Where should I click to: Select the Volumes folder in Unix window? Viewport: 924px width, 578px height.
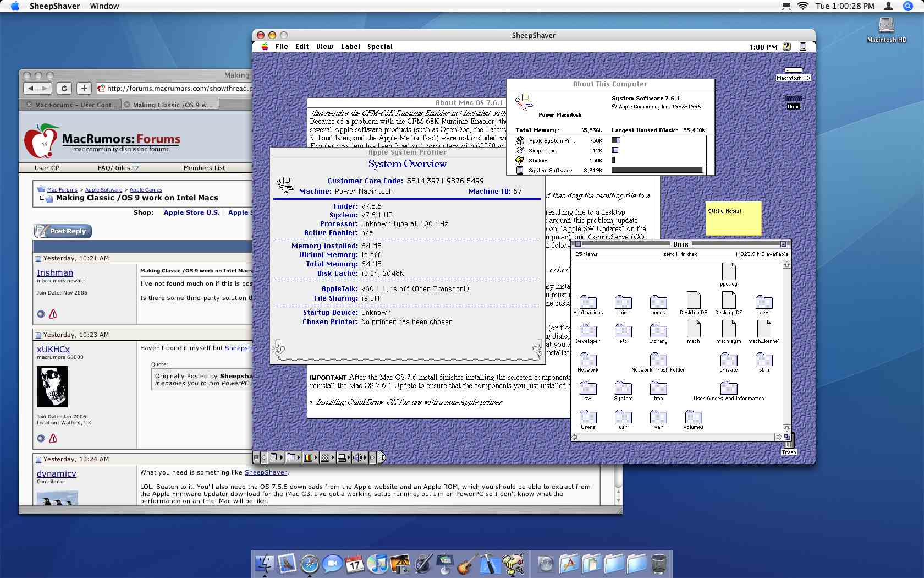694,419
